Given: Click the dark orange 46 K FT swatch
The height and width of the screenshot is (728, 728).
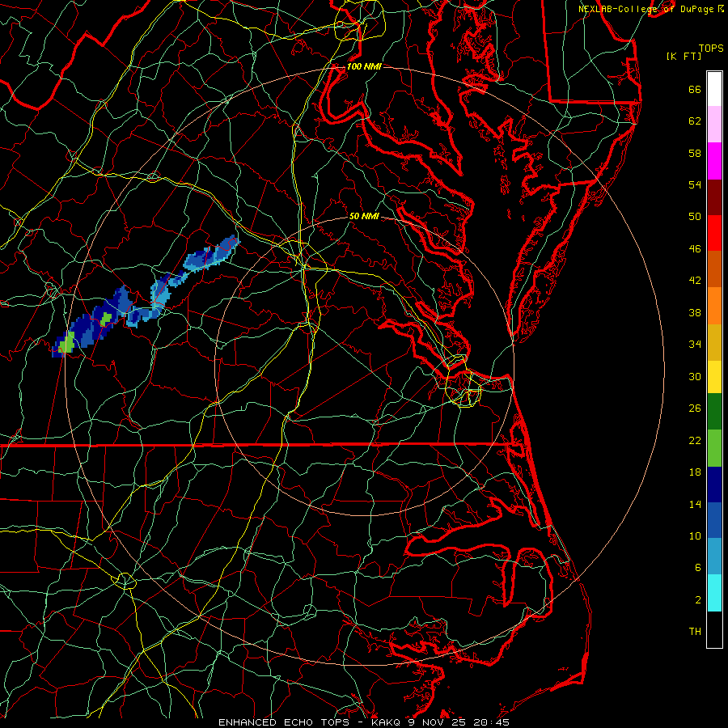Looking at the screenshot, I should pos(714,269).
